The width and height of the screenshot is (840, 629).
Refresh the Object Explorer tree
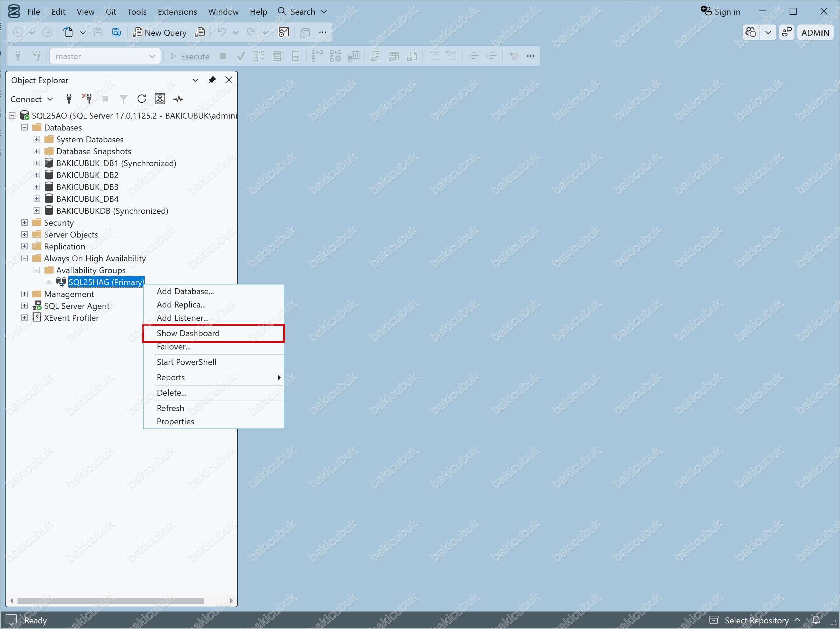[x=142, y=99]
